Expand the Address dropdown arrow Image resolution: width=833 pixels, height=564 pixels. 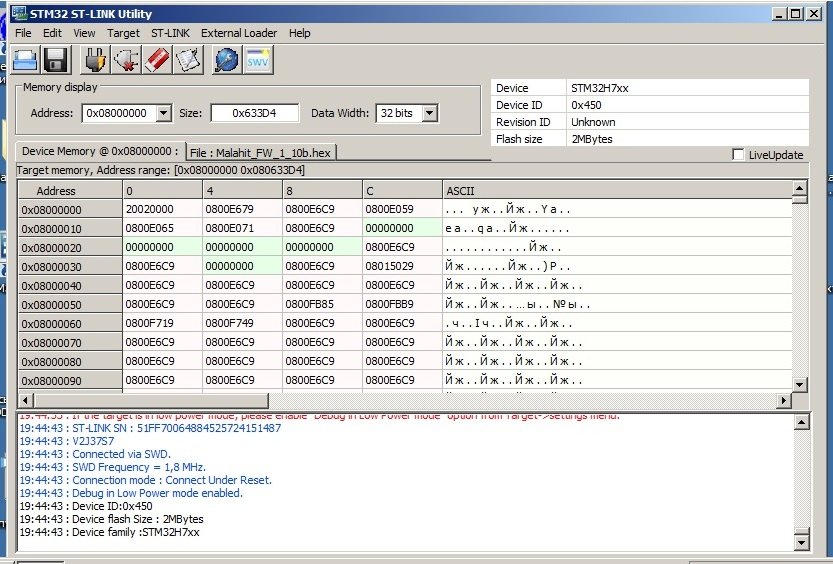(164, 113)
